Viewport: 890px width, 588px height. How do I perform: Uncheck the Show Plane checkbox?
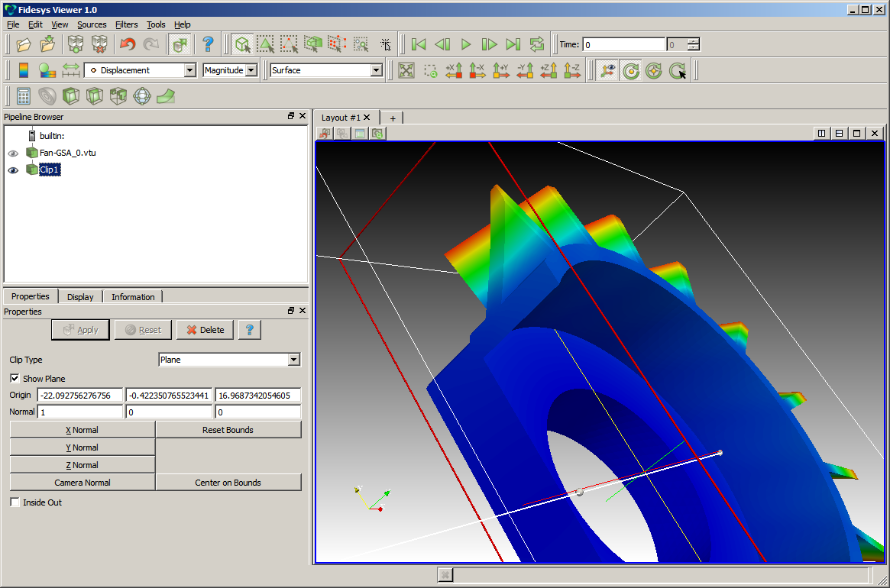coord(15,379)
